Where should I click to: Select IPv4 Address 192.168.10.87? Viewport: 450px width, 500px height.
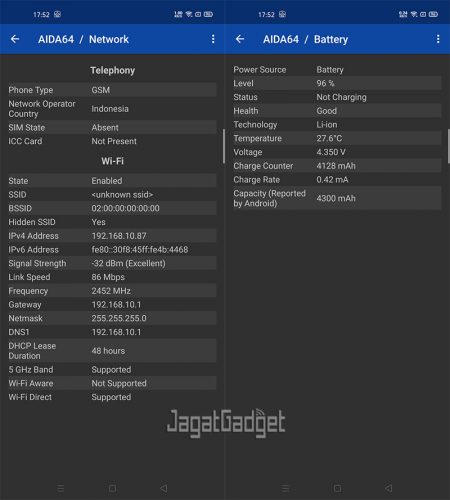[112, 236]
